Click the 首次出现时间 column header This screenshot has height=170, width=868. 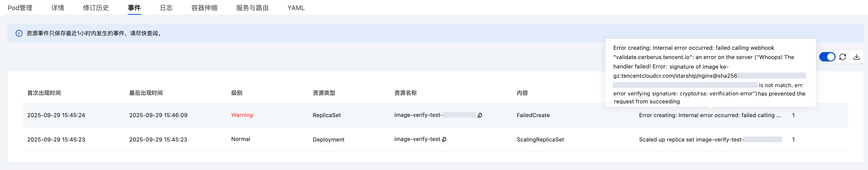(44, 93)
